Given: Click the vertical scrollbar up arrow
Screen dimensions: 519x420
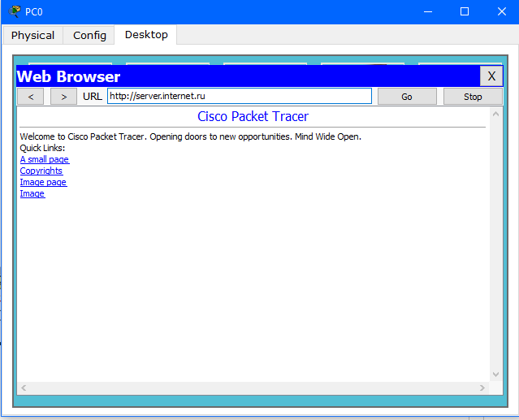Looking at the screenshot, I should [x=495, y=115].
